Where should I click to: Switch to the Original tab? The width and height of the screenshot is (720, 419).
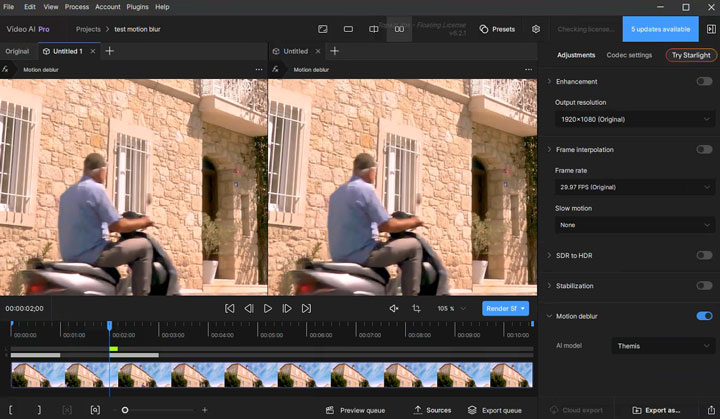click(x=17, y=51)
